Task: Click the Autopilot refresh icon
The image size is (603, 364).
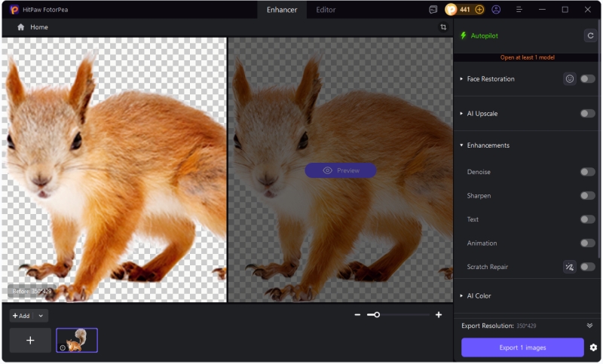Action: click(x=590, y=35)
